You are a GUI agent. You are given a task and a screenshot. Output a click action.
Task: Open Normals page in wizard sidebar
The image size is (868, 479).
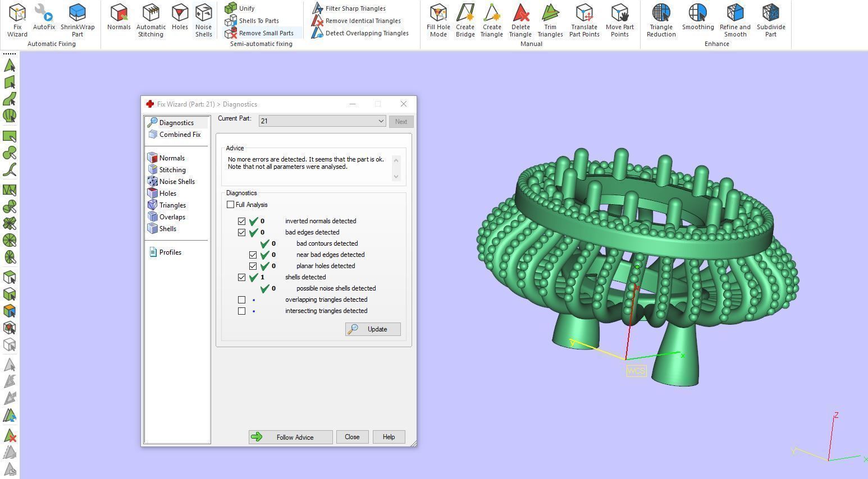[172, 158]
